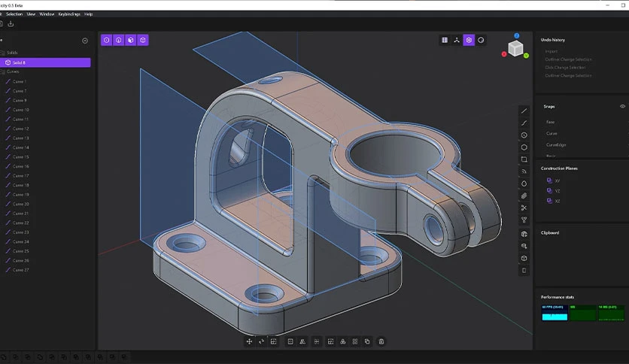Screen dimensions: 629x364
Task: Select the Line tool in right toolbar
Action: click(524, 111)
